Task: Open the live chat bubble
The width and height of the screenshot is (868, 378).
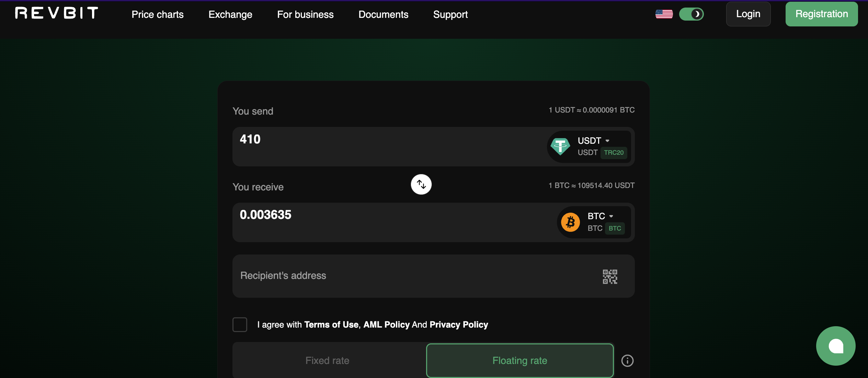Action: point(835,346)
